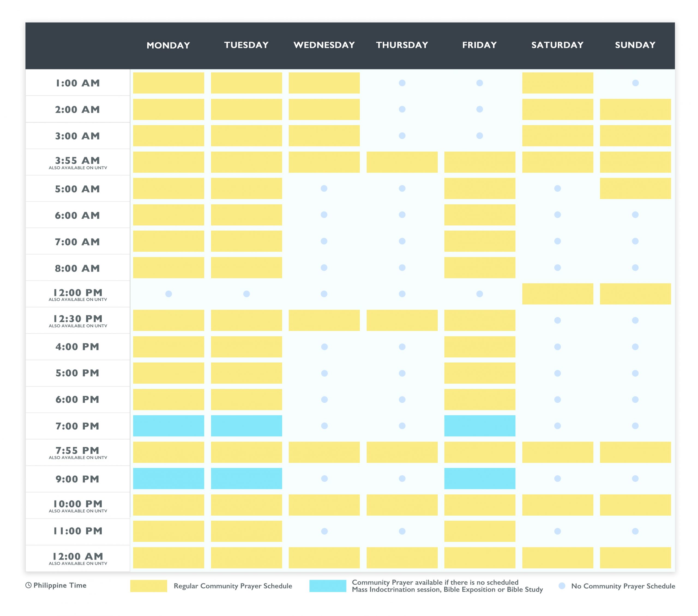698x616 pixels.
Task: Click Saturday 12:00 PM yellow slot
Action: (x=557, y=294)
